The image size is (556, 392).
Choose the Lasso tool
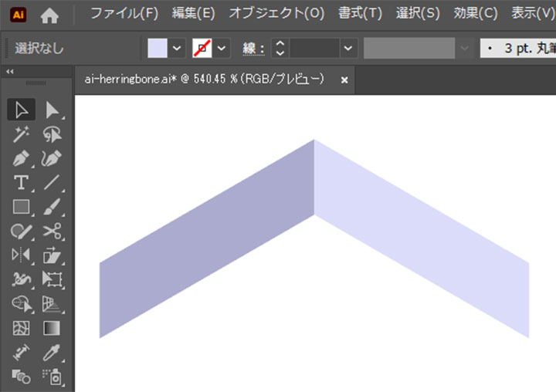tap(53, 134)
